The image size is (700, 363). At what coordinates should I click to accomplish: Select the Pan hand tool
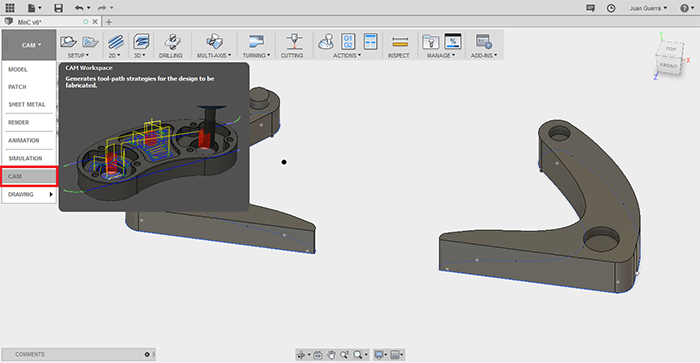(331, 355)
